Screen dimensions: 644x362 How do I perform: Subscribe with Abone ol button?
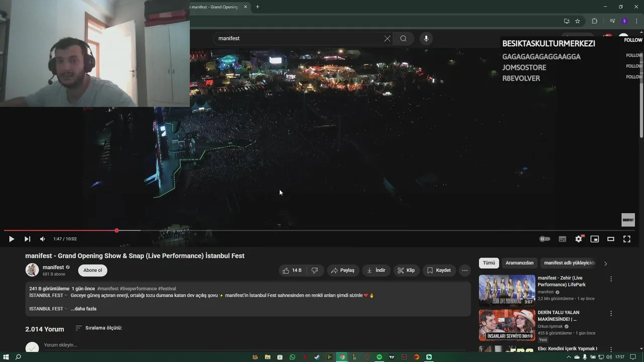(x=93, y=270)
